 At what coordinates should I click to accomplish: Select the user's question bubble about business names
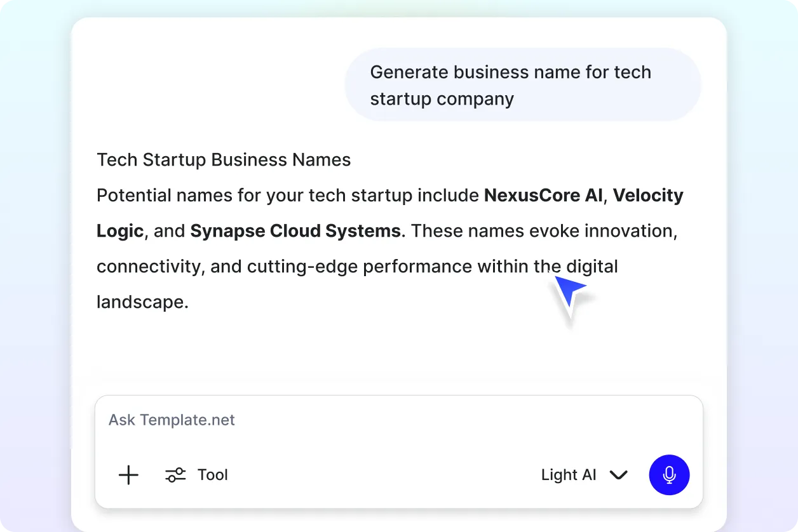522,84
